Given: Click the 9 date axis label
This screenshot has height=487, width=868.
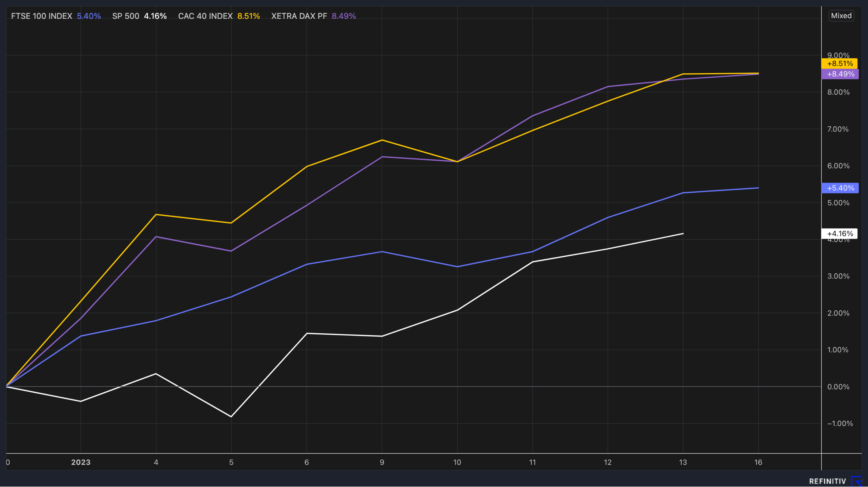Looking at the screenshot, I should [x=382, y=462].
